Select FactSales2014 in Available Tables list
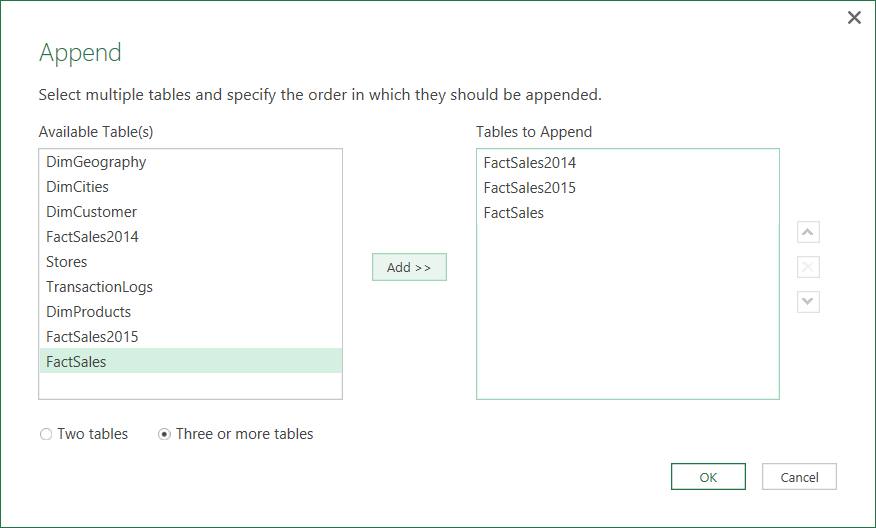This screenshot has width=876, height=528. click(93, 237)
